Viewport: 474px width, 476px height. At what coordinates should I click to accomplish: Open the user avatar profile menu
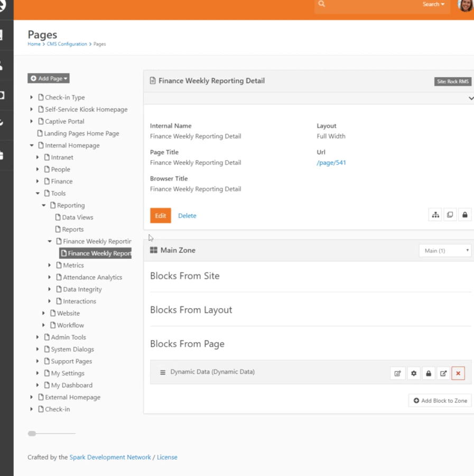click(466, 5)
